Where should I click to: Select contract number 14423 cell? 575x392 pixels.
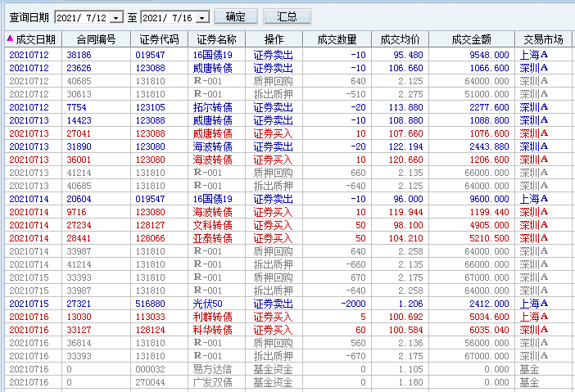pyautogui.click(x=79, y=120)
